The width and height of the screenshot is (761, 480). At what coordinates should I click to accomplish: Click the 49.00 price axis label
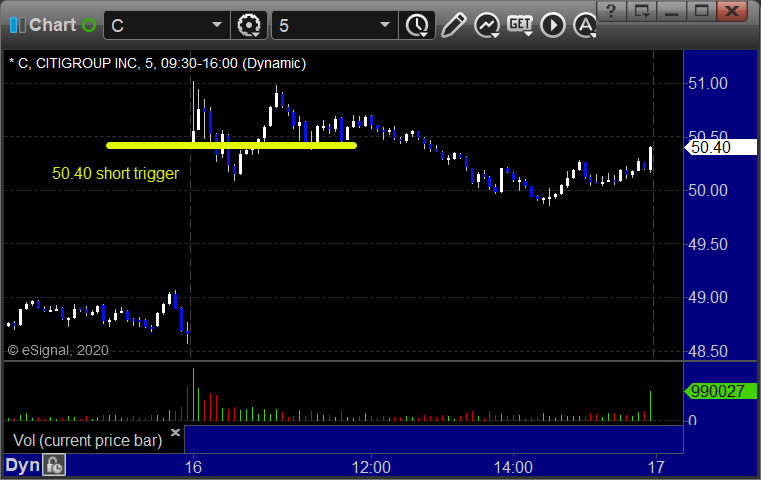pos(708,298)
